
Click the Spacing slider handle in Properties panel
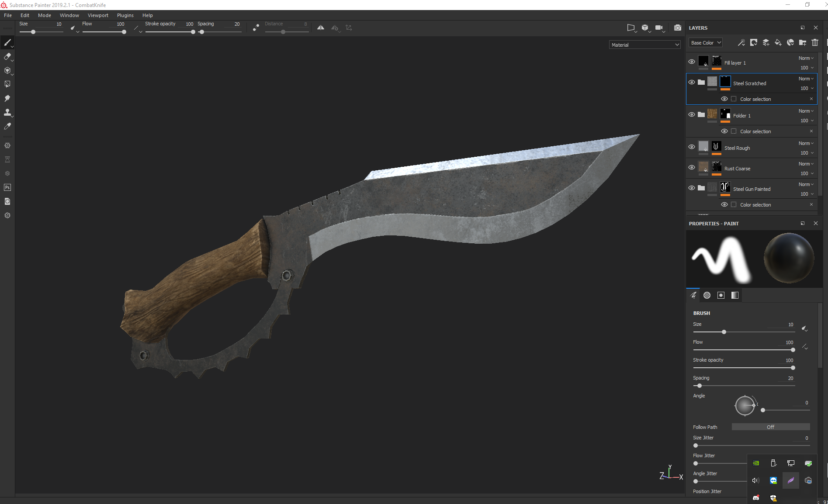click(x=700, y=386)
